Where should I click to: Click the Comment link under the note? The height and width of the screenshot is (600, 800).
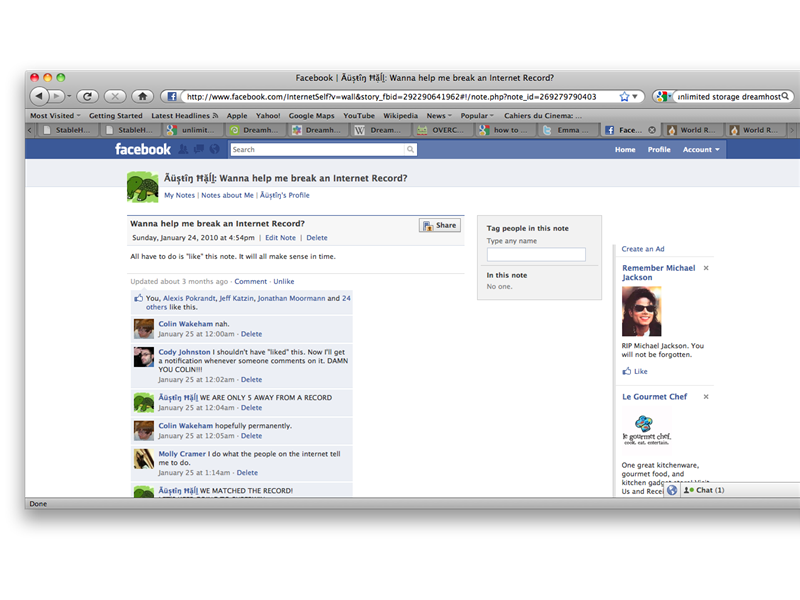coord(251,281)
